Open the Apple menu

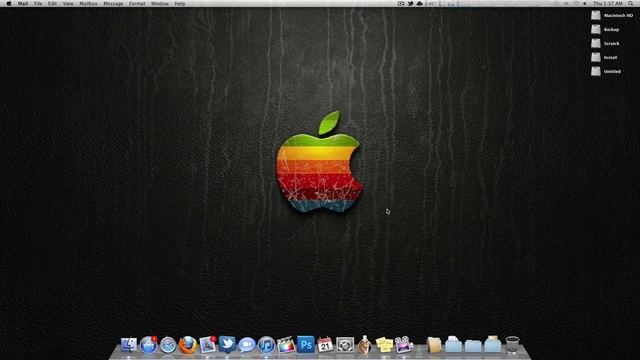(x=9, y=4)
